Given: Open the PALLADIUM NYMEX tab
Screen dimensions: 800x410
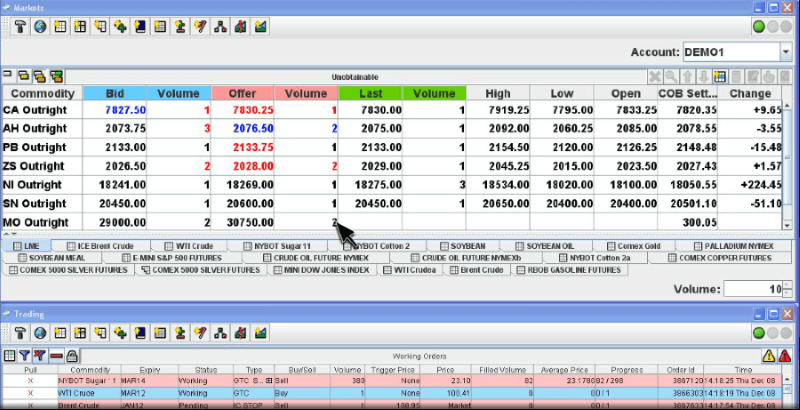Looking at the screenshot, I should point(733,246).
